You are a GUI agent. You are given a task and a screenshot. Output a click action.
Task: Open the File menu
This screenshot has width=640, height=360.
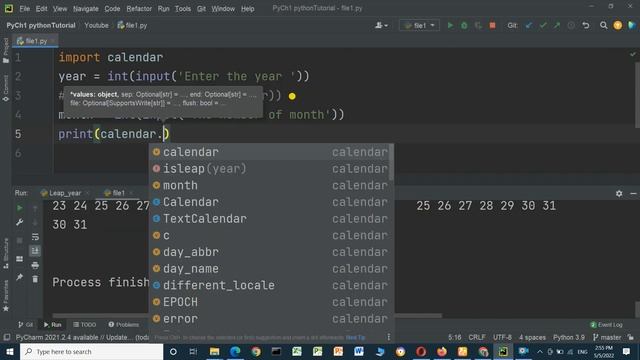tap(24, 9)
